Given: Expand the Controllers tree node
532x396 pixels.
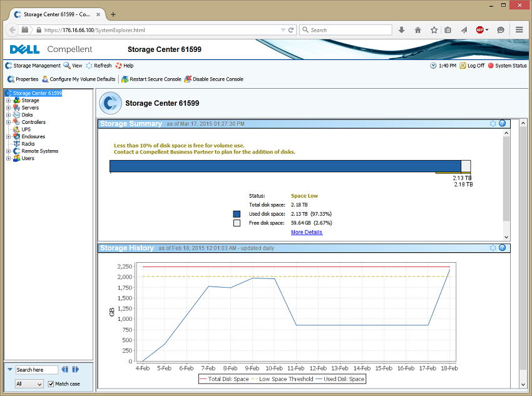Looking at the screenshot, I should (x=9, y=122).
